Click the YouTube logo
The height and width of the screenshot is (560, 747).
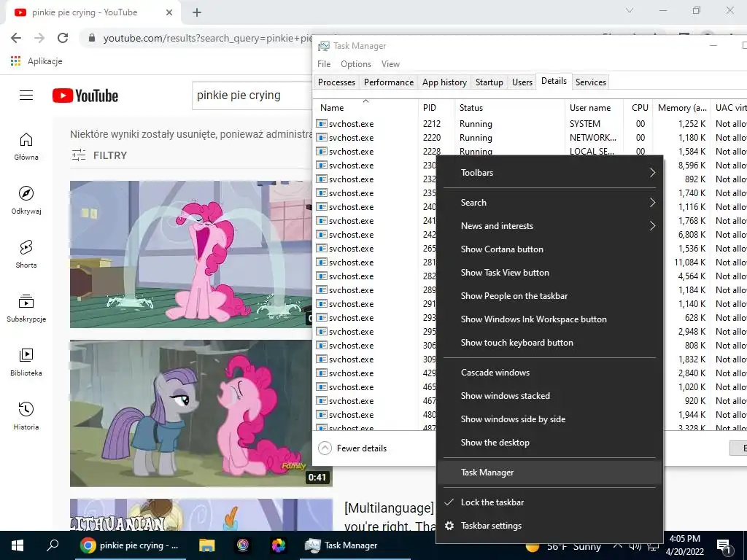pyautogui.click(x=85, y=96)
